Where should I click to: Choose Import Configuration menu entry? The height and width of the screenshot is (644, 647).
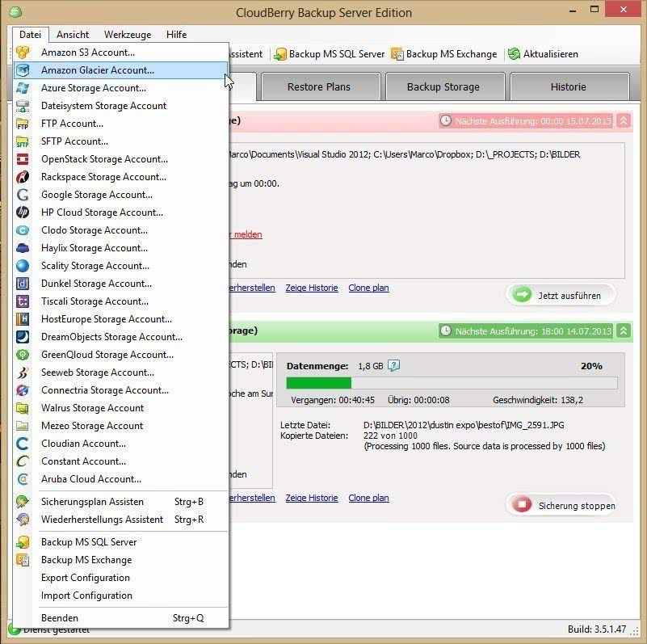120,596
